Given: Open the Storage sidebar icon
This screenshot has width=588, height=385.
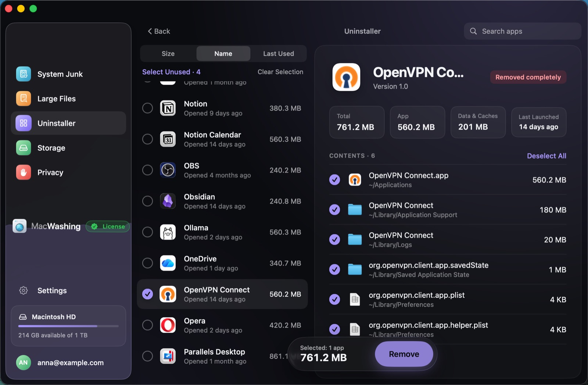Looking at the screenshot, I should click(x=24, y=148).
